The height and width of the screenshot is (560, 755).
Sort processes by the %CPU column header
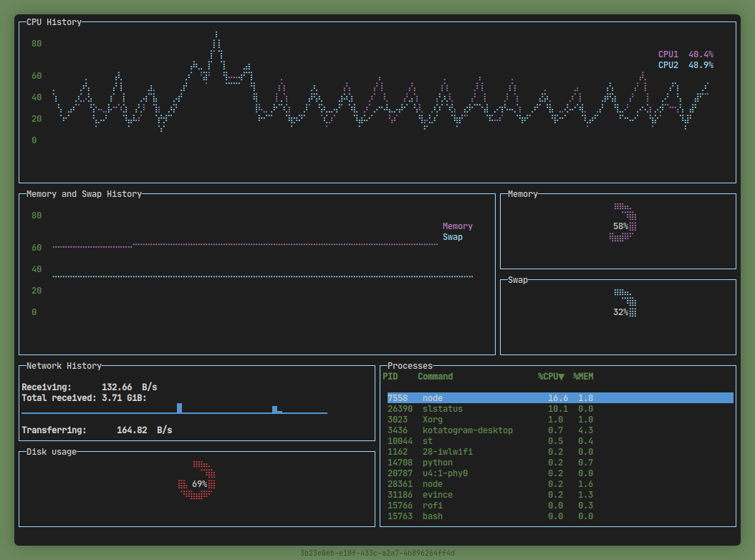pos(551,377)
